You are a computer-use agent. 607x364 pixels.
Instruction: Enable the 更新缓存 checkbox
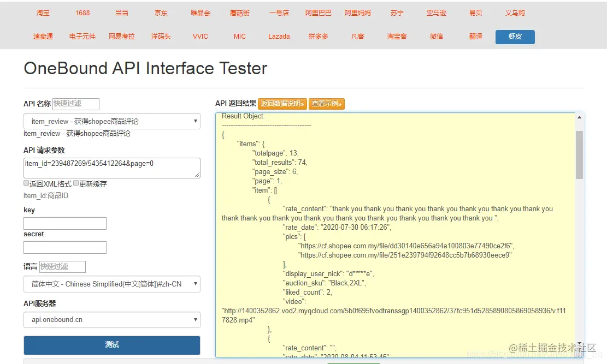click(76, 183)
